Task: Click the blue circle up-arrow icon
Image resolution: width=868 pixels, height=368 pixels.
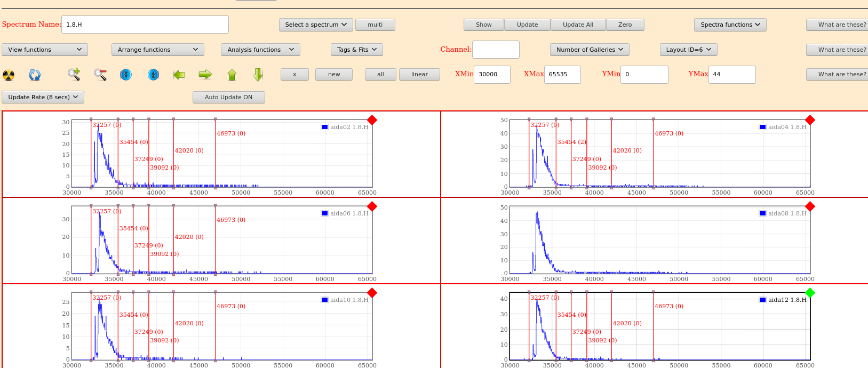Action: (x=153, y=75)
